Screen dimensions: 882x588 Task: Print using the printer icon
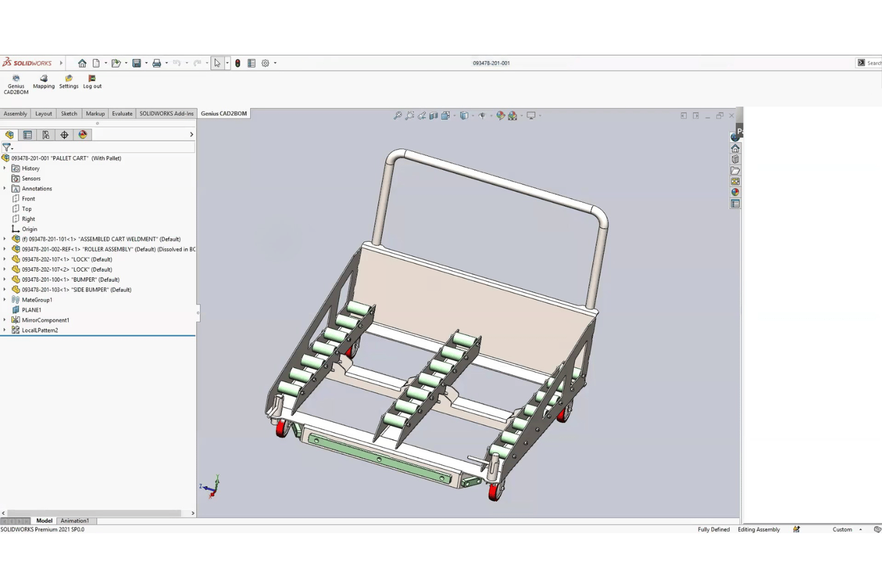pyautogui.click(x=157, y=63)
